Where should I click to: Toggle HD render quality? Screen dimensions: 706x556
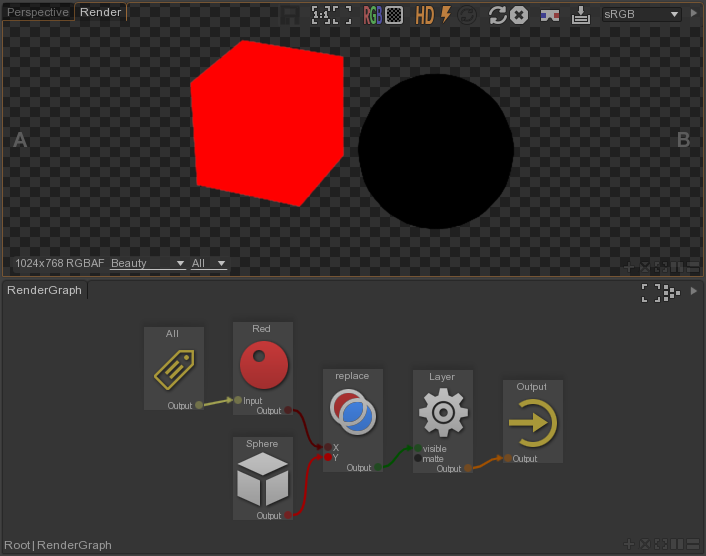425,15
